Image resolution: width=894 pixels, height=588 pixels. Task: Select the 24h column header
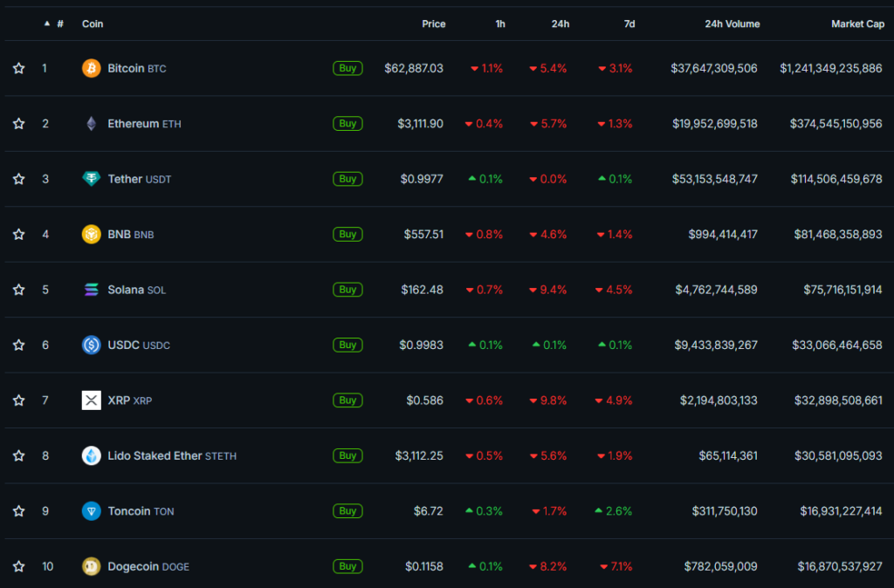pyautogui.click(x=560, y=24)
